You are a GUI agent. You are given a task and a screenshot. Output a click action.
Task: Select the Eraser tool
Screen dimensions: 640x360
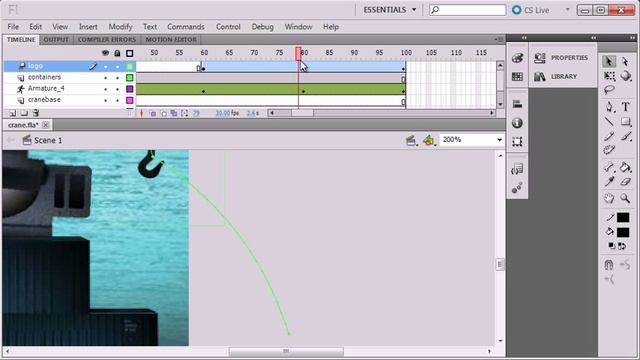(x=625, y=182)
